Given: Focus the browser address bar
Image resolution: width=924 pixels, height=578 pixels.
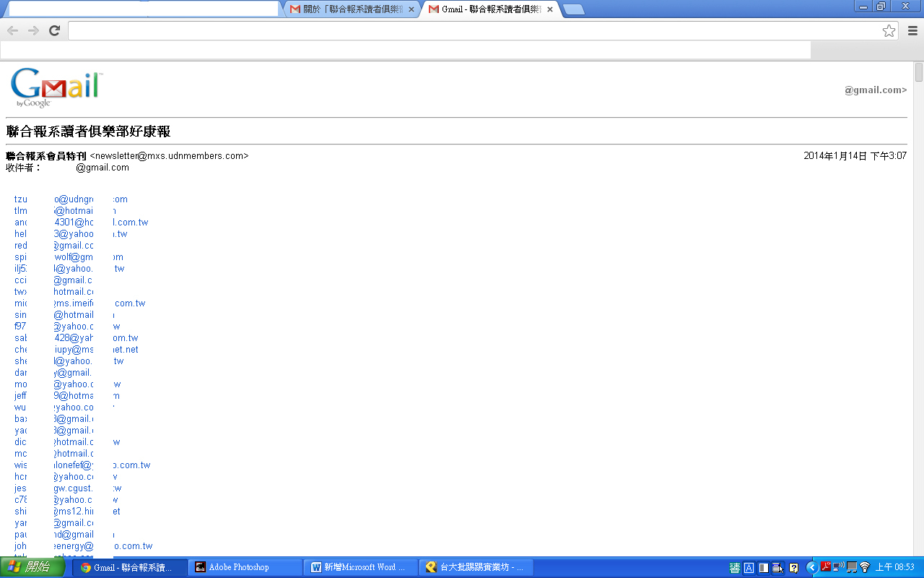Looking at the screenshot, I should click(473, 30).
